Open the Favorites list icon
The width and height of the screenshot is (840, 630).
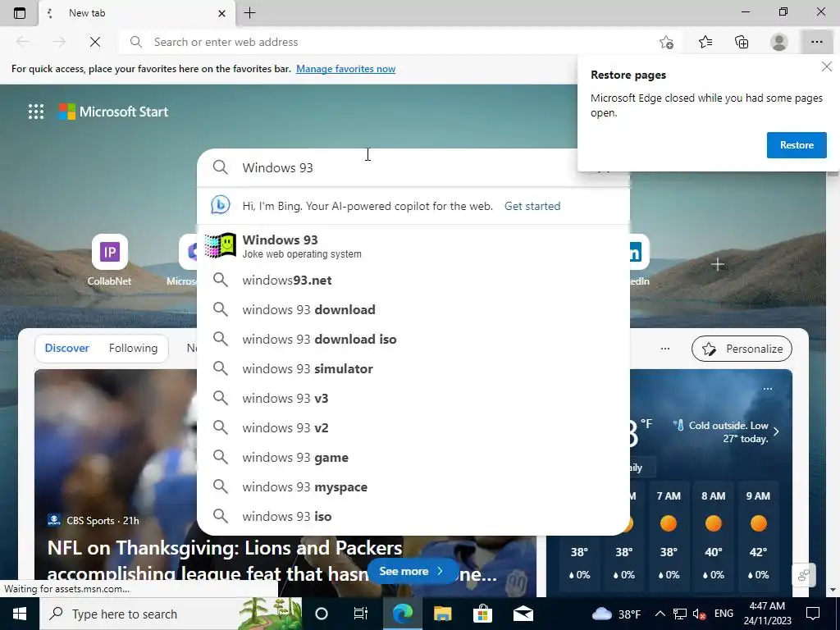(x=705, y=42)
